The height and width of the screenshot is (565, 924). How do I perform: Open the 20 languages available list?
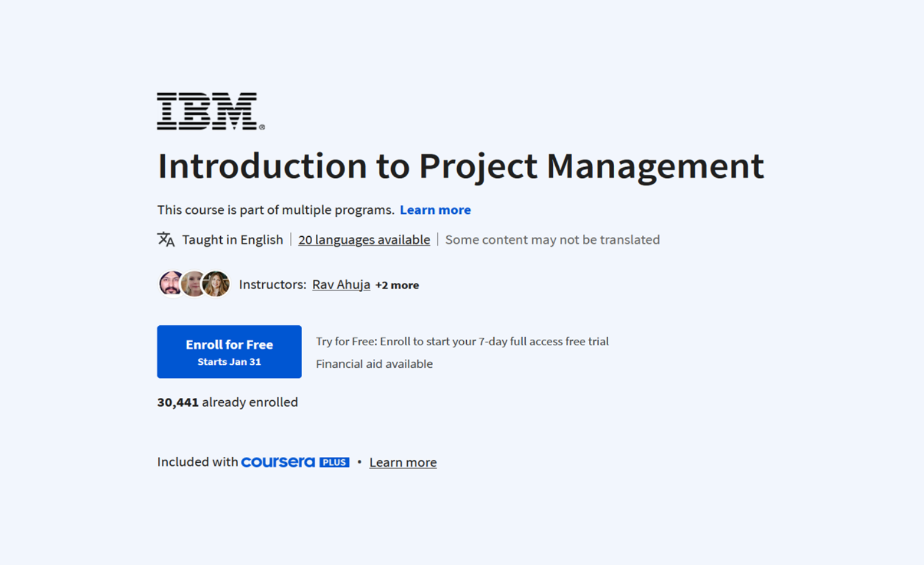click(x=363, y=239)
